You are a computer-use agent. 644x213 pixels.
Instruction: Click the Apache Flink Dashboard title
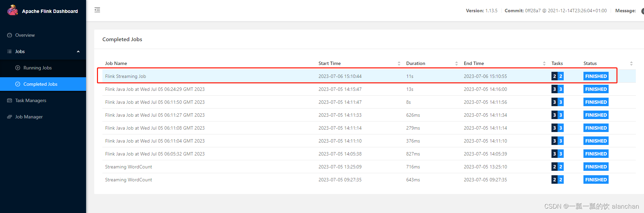coord(50,11)
